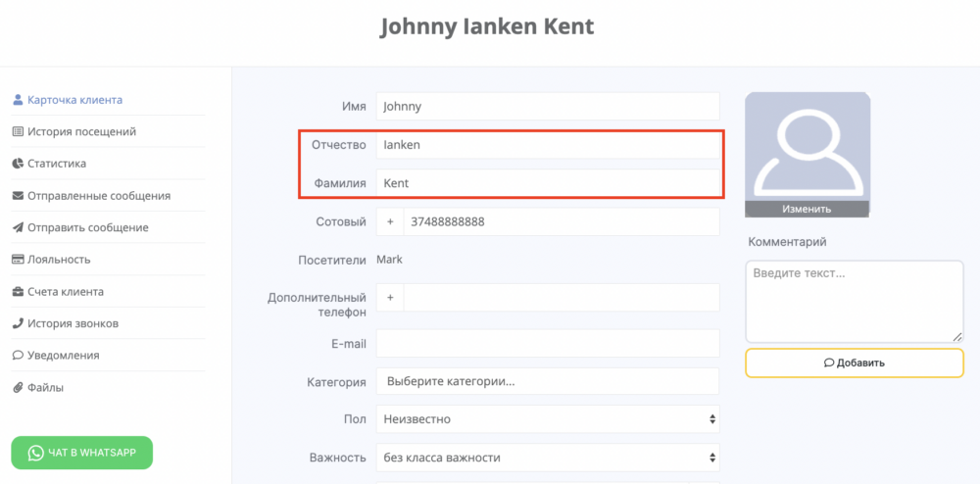
Task: Click the Статистика pie chart icon
Action: [x=18, y=164]
